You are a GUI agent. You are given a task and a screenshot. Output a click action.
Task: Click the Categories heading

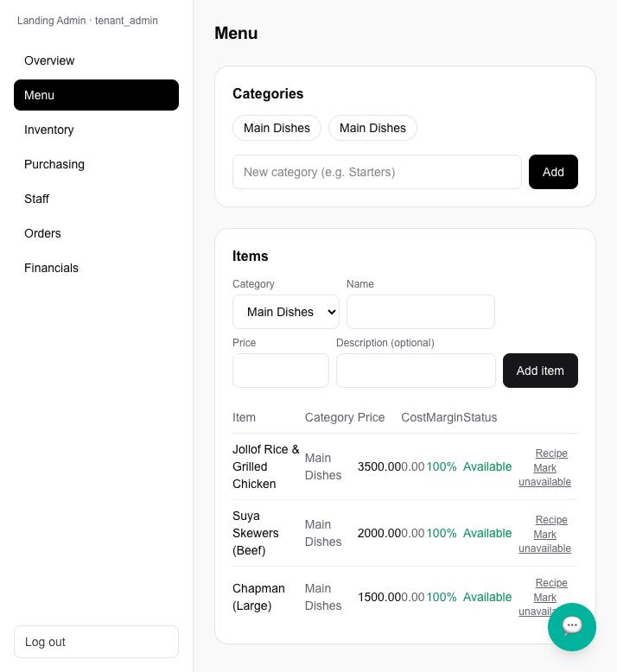coord(268,93)
